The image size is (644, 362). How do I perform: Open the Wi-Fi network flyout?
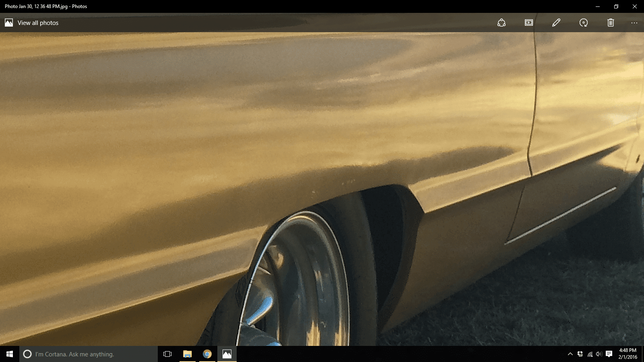point(590,354)
